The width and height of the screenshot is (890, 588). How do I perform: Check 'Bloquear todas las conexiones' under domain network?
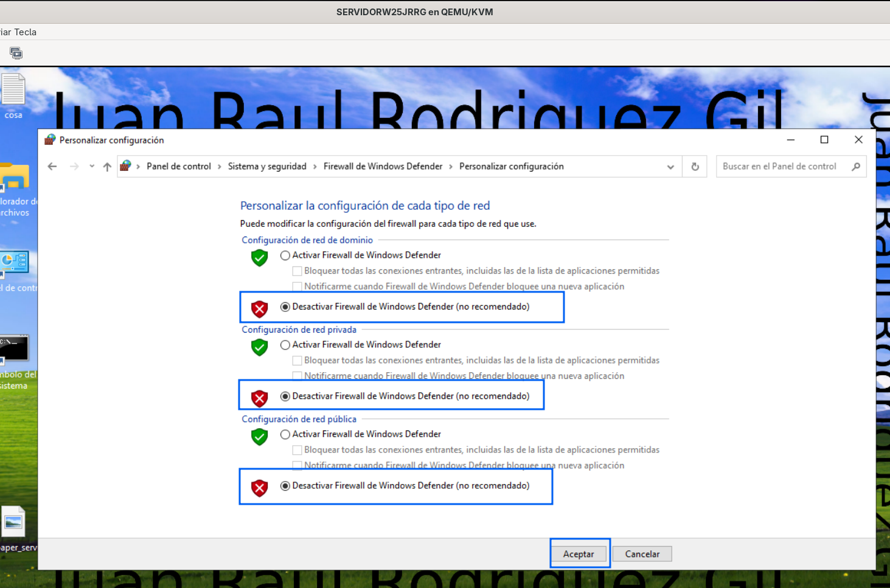[297, 271]
